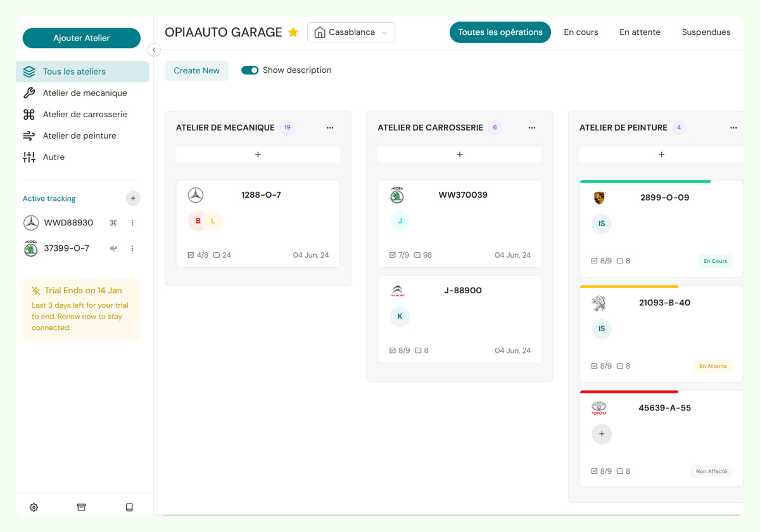This screenshot has width=760, height=532.
Task: Click the 7/9 checklist icon on card WW370039
Action: [393, 255]
